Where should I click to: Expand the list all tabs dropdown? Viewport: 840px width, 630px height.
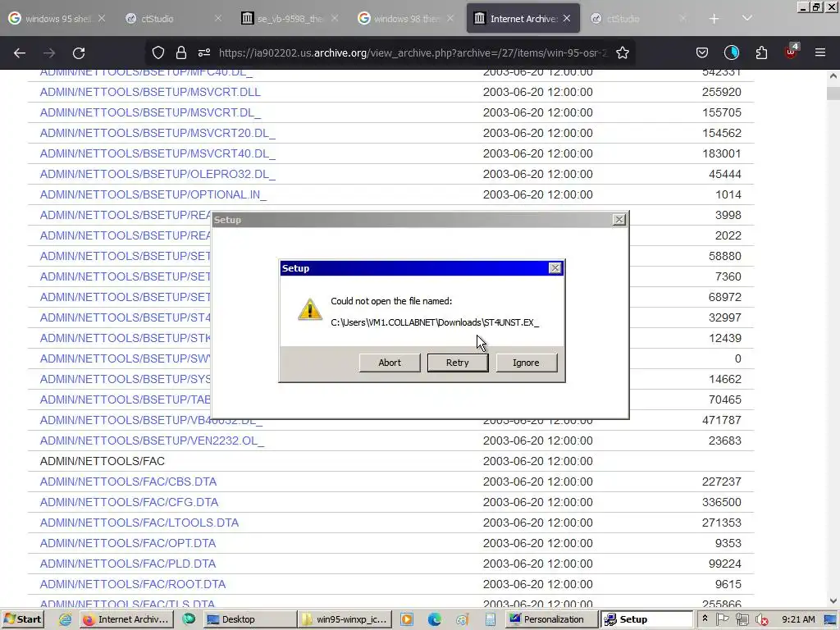[x=746, y=19]
